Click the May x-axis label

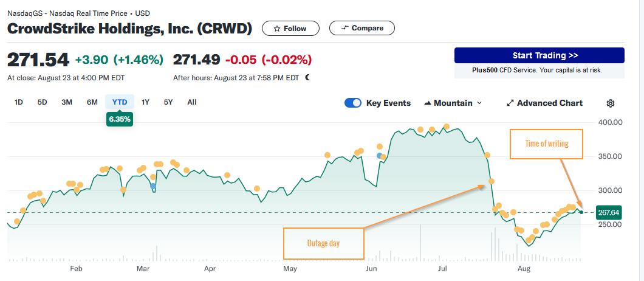pyautogui.click(x=290, y=269)
